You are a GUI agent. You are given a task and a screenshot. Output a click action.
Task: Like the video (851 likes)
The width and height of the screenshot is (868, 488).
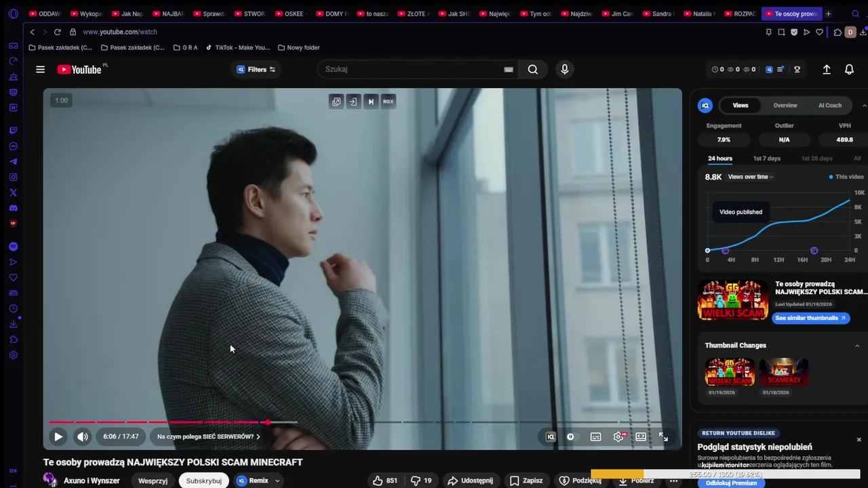[x=384, y=481]
